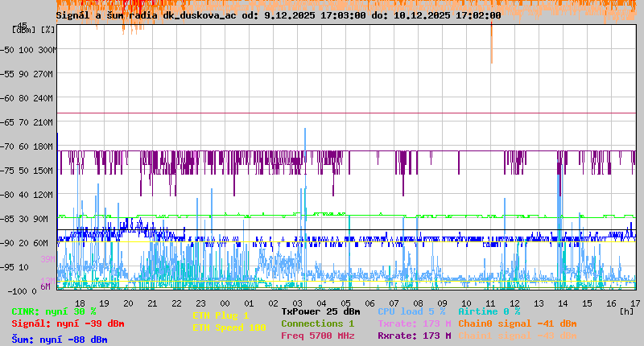The image size is (644, 346).
Task: Click the 'ETH Speed 100' legend label
Action: coord(229,327)
